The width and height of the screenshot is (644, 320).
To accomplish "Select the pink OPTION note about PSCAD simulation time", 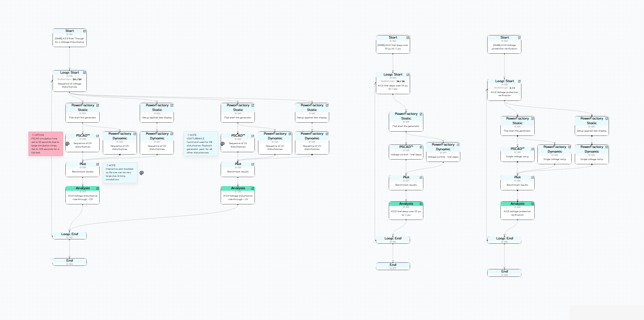I will 46,144.
